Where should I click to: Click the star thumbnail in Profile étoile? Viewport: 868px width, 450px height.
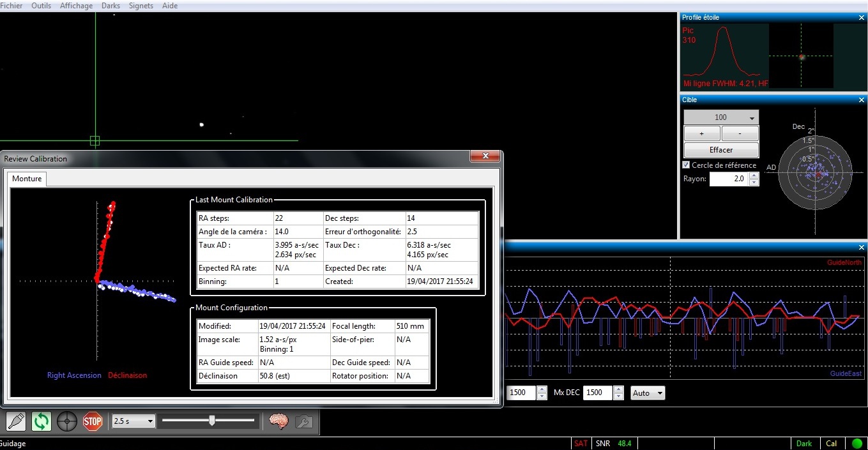[801, 56]
